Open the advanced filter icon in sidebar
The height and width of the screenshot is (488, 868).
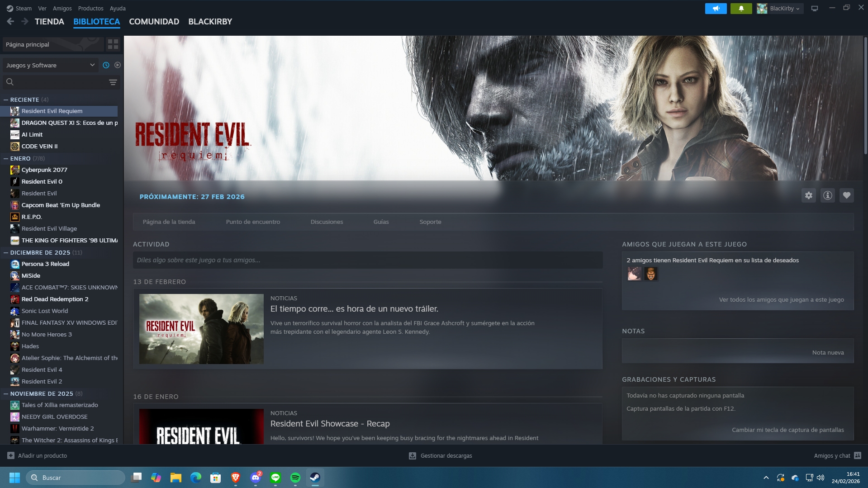(x=113, y=82)
